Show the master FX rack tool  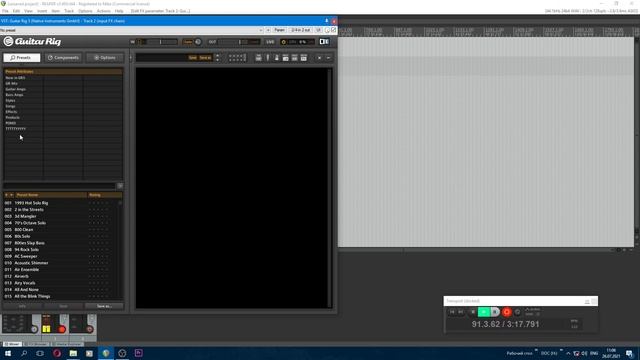click(304, 58)
